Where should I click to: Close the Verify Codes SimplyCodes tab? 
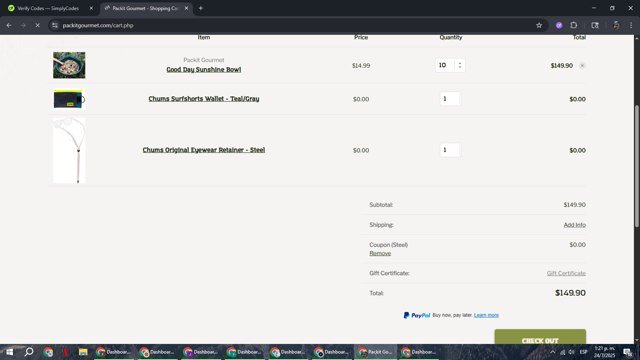point(91,8)
